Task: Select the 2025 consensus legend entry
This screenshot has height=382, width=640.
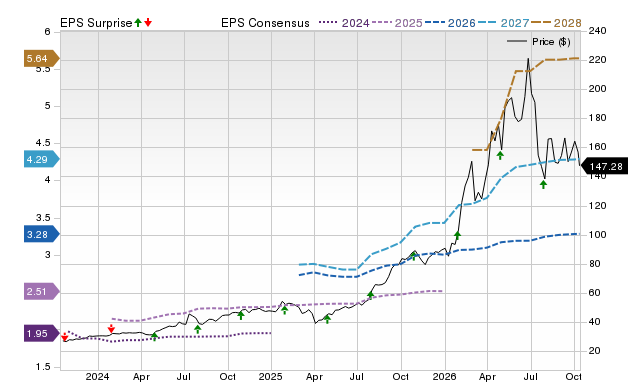Action: [x=397, y=23]
